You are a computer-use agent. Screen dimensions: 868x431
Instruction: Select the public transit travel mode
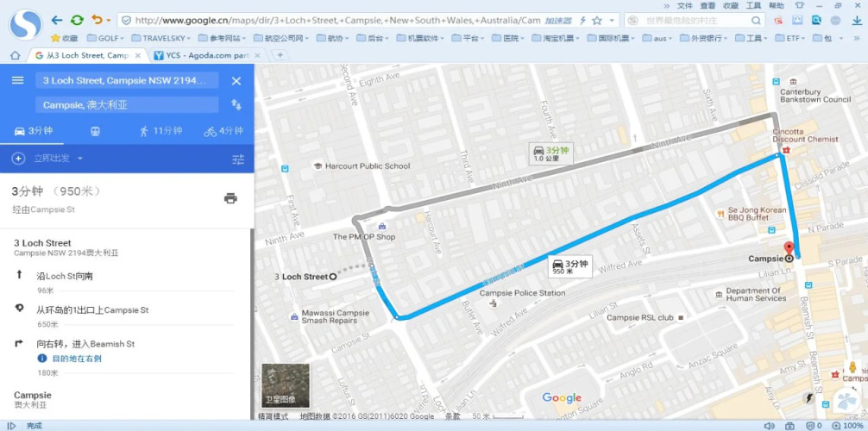95,131
